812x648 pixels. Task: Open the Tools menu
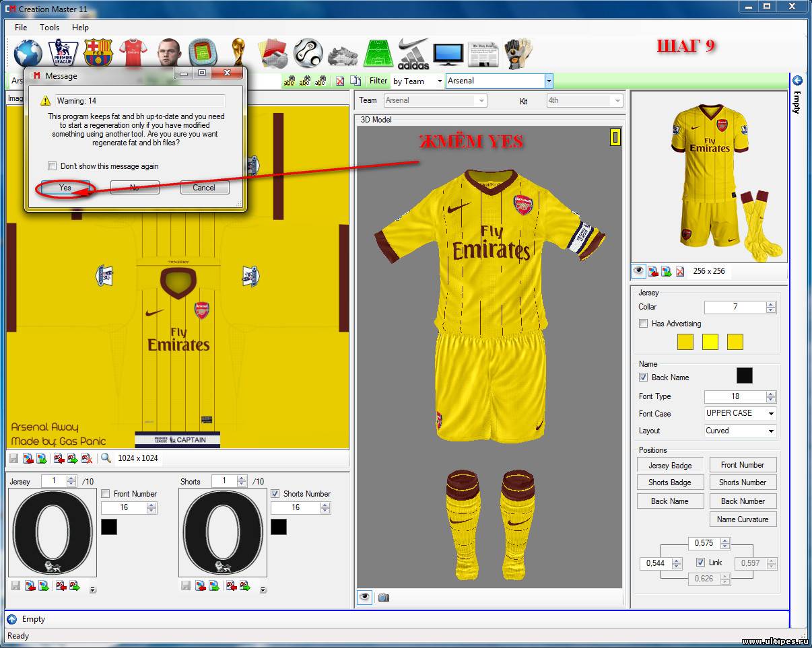(49, 28)
